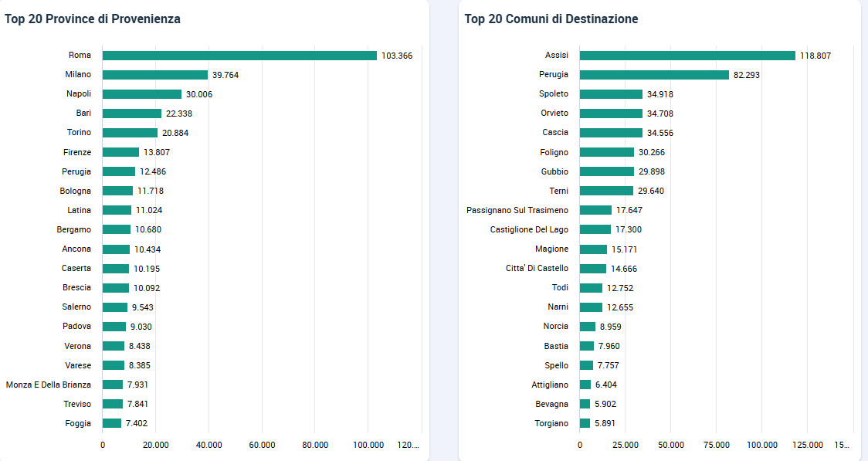Click the Assisi bar in destination chart

[x=687, y=56]
